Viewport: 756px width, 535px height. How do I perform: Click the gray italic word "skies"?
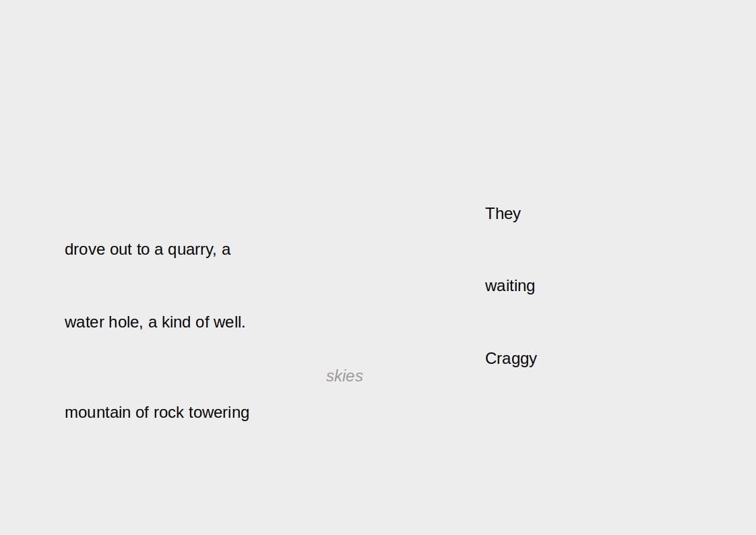pos(344,376)
